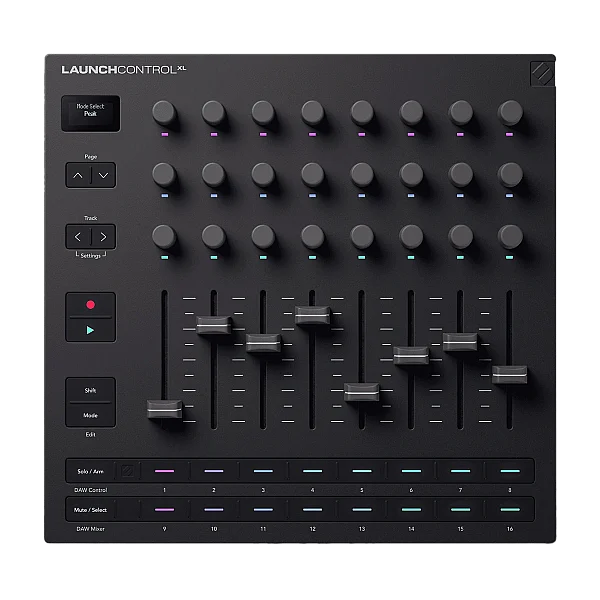Click the Mode button above Edit
This screenshot has width=600, height=600.
click(90, 415)
